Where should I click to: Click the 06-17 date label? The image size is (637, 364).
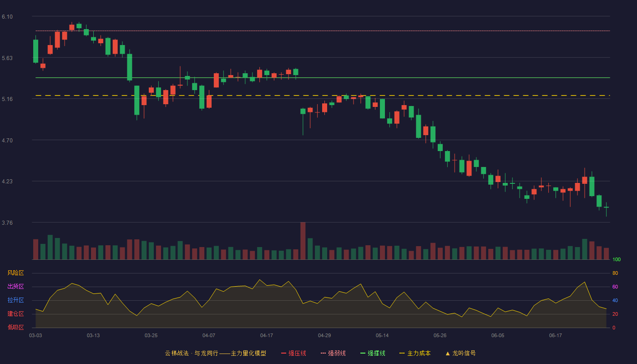pyautogui.click(x=556, y=335)
